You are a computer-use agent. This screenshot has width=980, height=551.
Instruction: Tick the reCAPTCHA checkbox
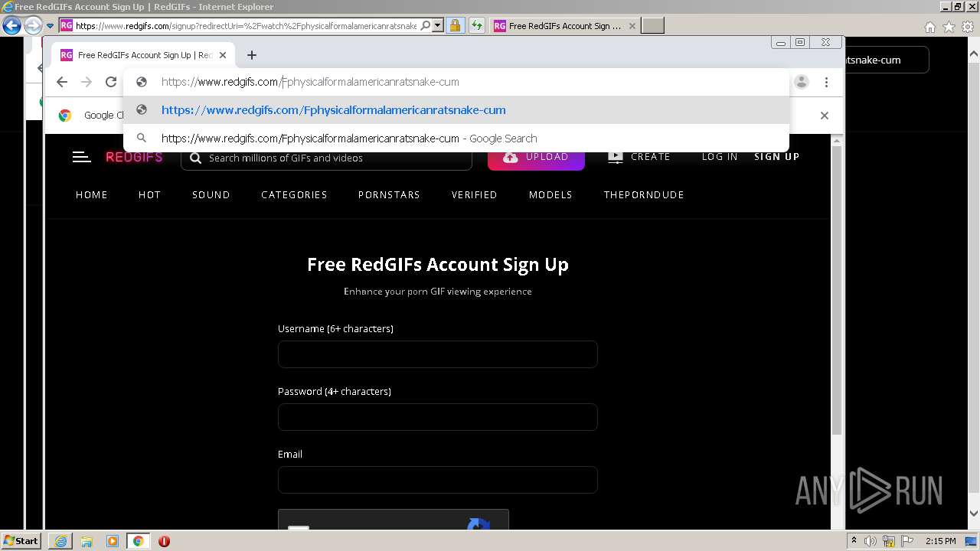click(299, 527)
